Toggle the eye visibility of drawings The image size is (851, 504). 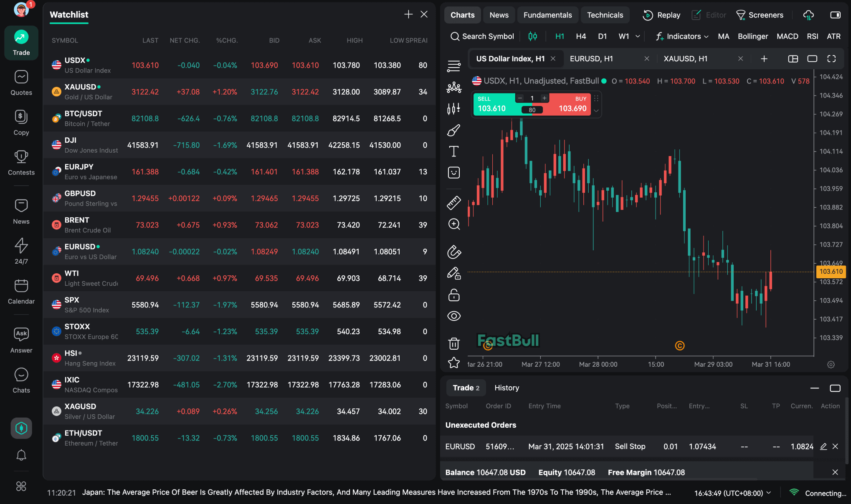[x=454, y=316]
